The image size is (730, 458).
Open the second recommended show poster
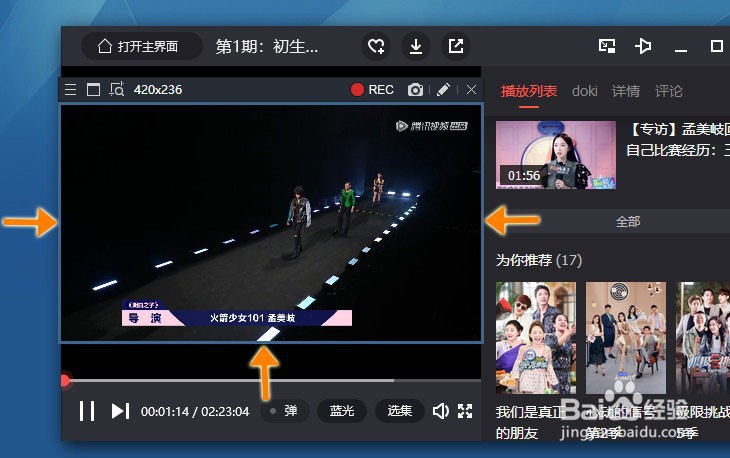626,338
